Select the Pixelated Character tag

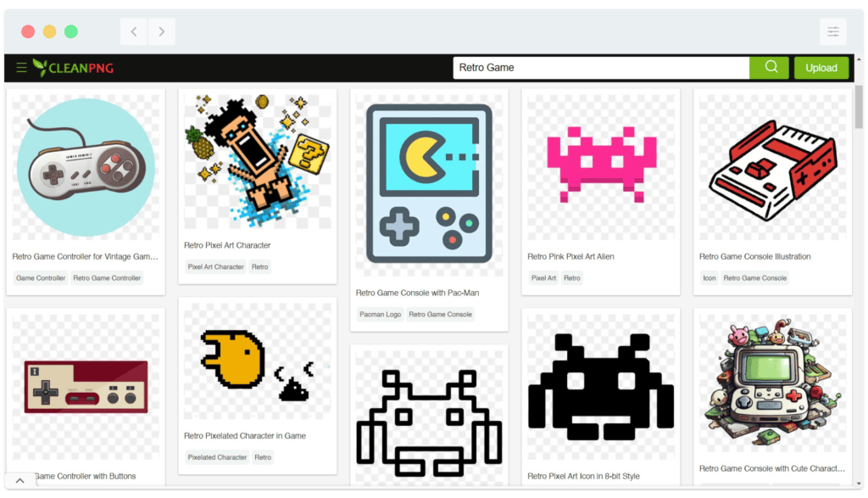[217, 457]
